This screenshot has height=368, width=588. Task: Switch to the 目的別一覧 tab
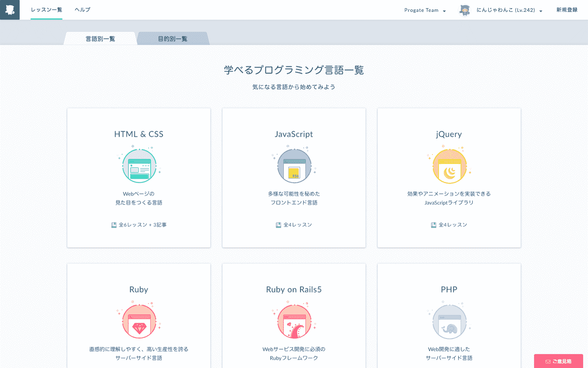(173, 39)
